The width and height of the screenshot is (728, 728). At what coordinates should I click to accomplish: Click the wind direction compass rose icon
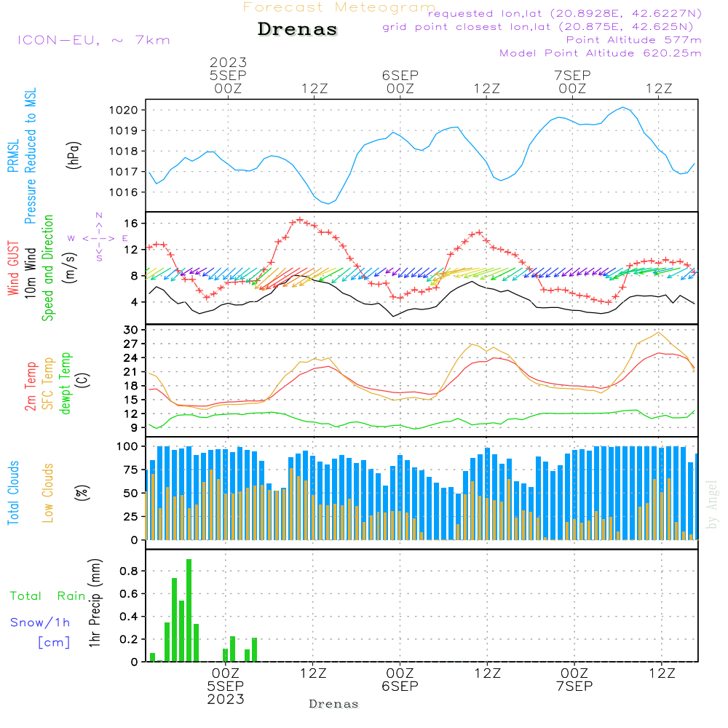(99, 237)
